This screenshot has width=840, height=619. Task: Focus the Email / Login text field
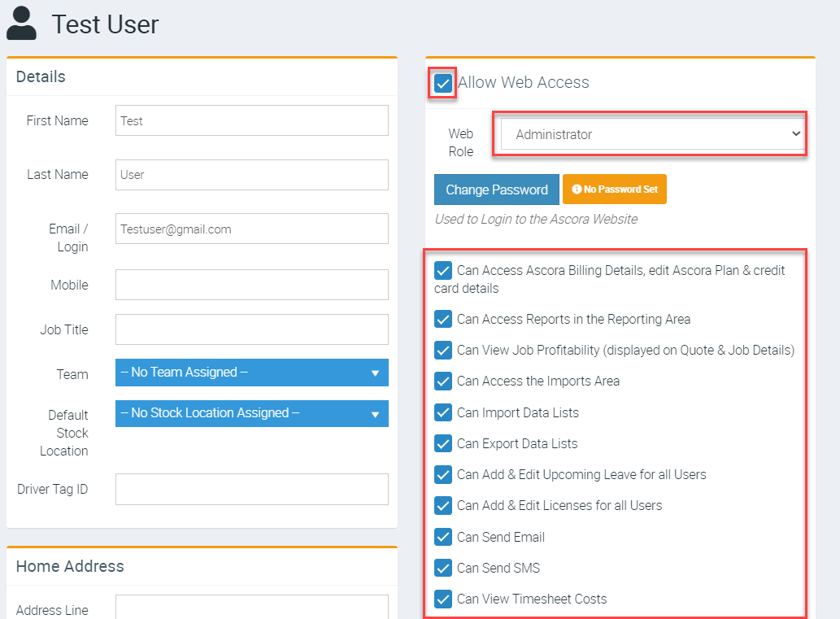(x=251, y=229)
